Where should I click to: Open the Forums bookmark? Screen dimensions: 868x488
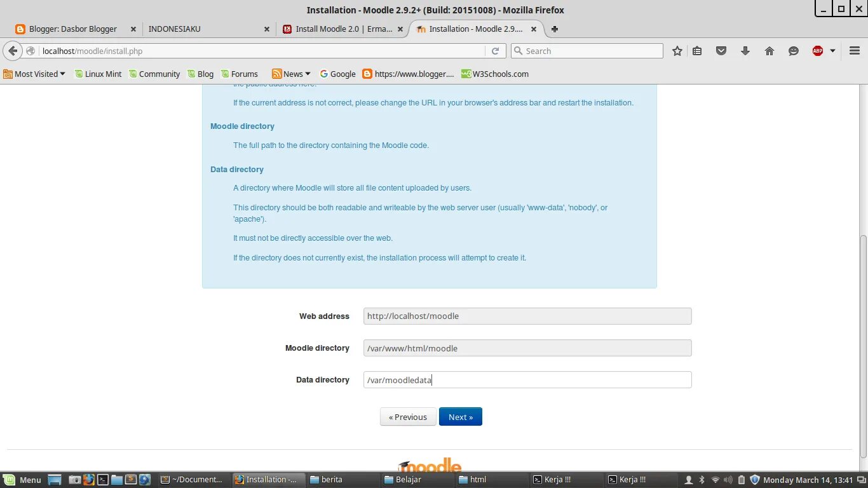[239, 74]
